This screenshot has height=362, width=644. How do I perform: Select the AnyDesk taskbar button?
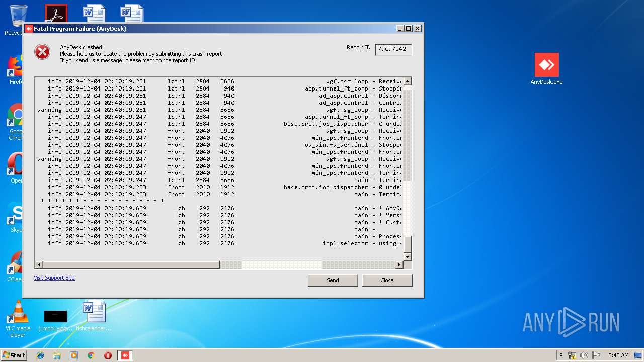click(x=125, y=355)
